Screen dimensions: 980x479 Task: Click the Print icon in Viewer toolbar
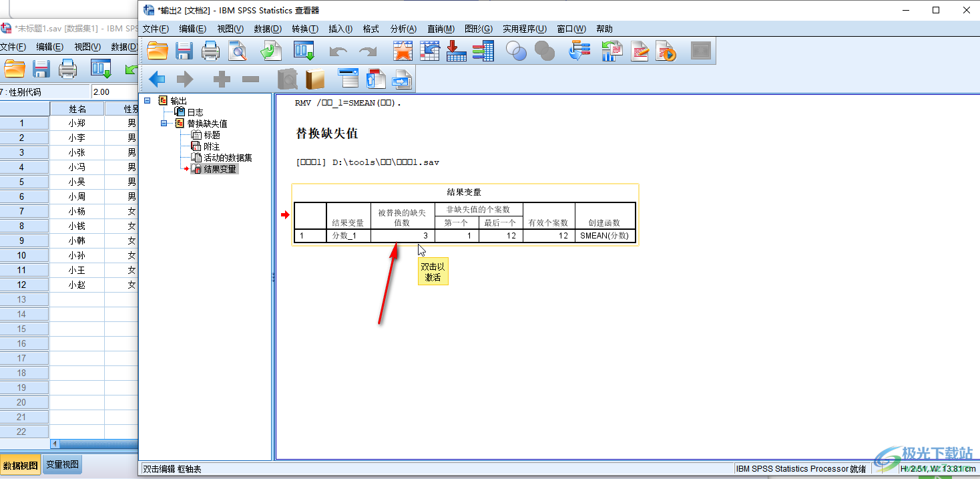click(211, 51)
